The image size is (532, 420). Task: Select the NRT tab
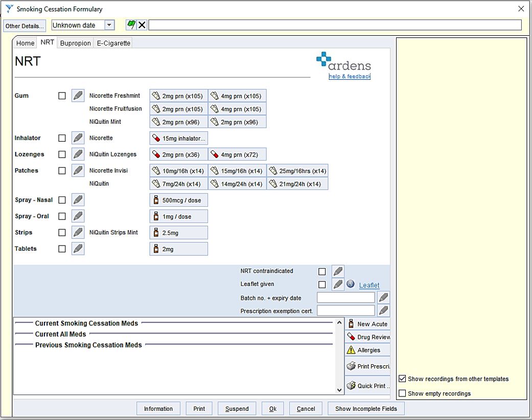coord(47,42)
